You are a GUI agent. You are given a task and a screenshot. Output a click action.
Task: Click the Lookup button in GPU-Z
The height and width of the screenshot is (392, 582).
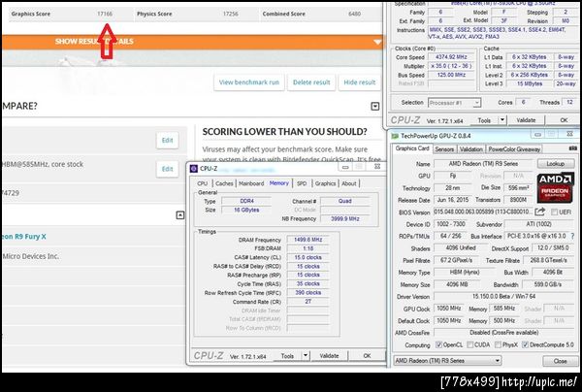click(556, 164)
